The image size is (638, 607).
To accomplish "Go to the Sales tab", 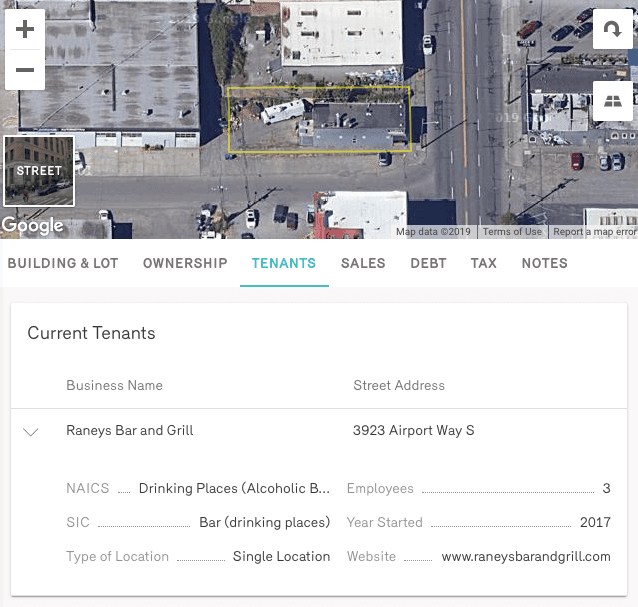I will click(363, 264).
